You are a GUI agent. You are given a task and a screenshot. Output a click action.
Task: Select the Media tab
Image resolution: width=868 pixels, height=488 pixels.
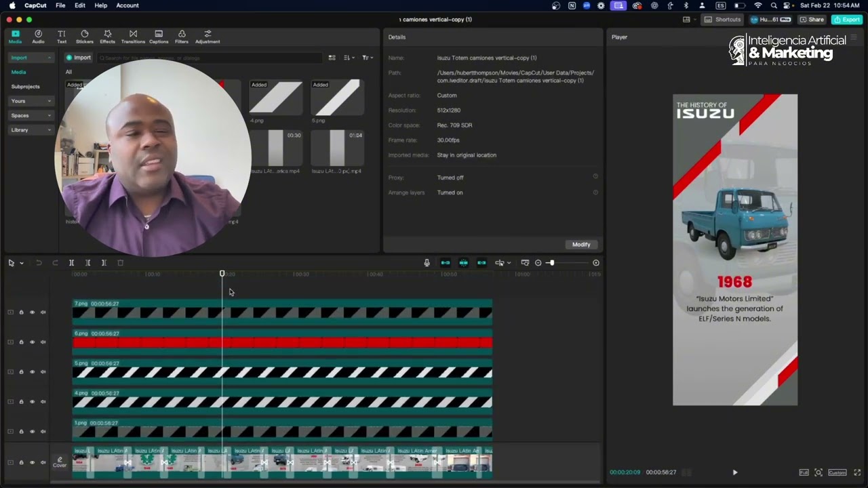15,37
